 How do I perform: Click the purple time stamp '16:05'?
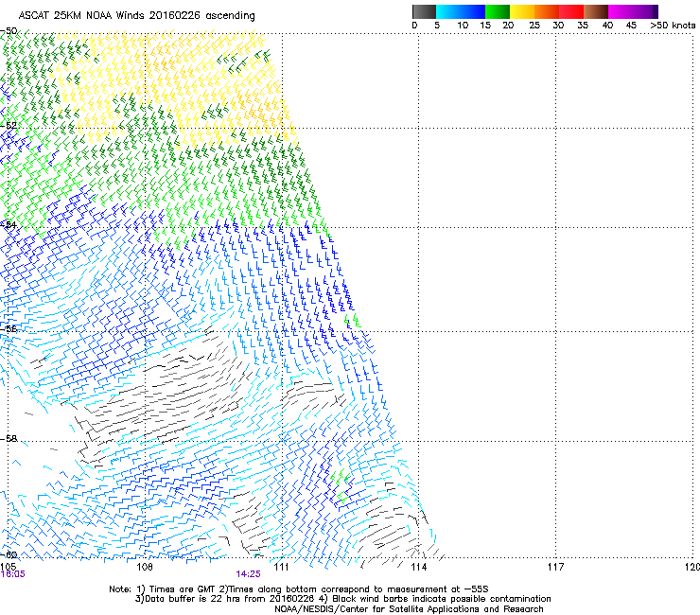tap(12, 574)
